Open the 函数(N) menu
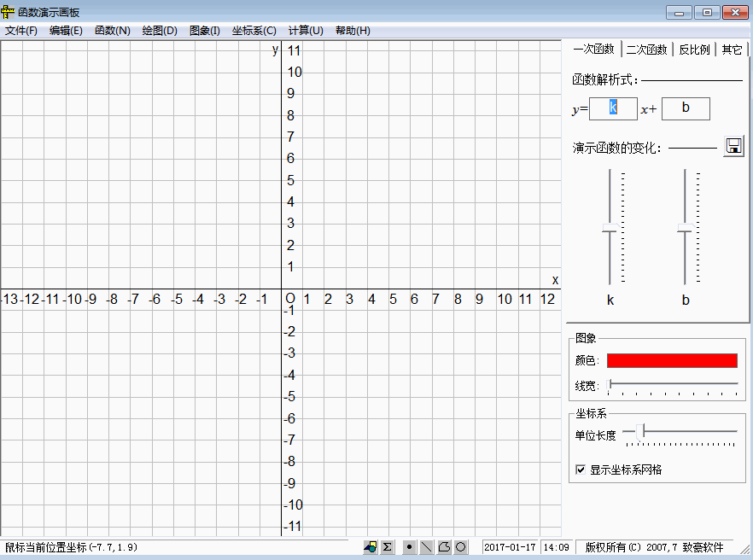753x560 pixels. (x=113, y=31)
